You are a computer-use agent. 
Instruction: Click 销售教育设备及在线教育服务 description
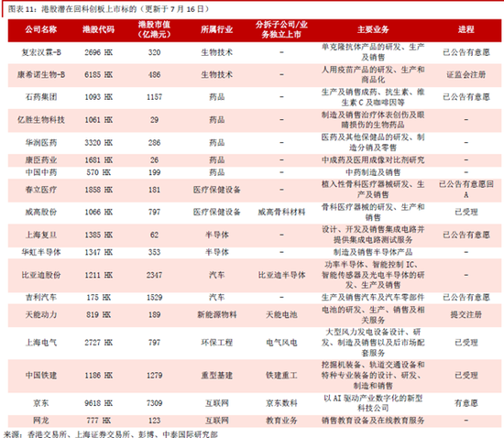coord(373,421)
